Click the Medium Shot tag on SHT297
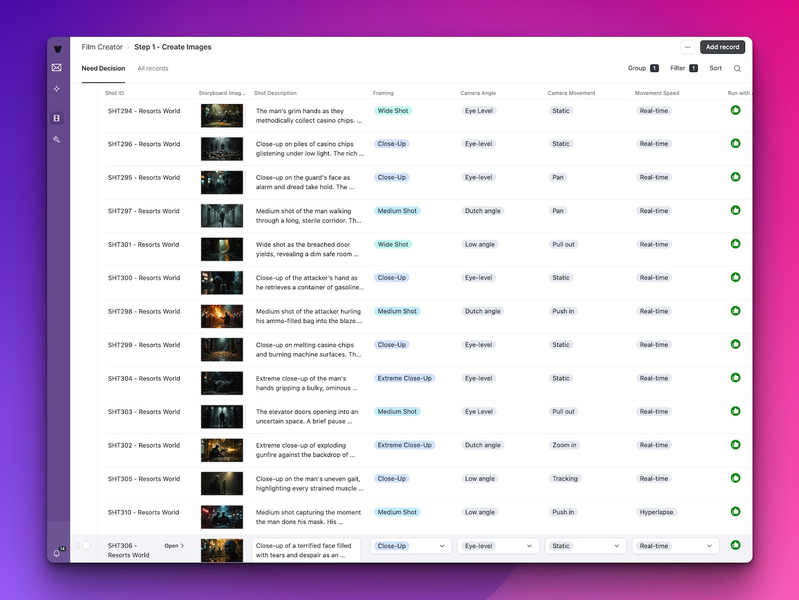This screenshot has height=600, width=799. click(397, 211)
